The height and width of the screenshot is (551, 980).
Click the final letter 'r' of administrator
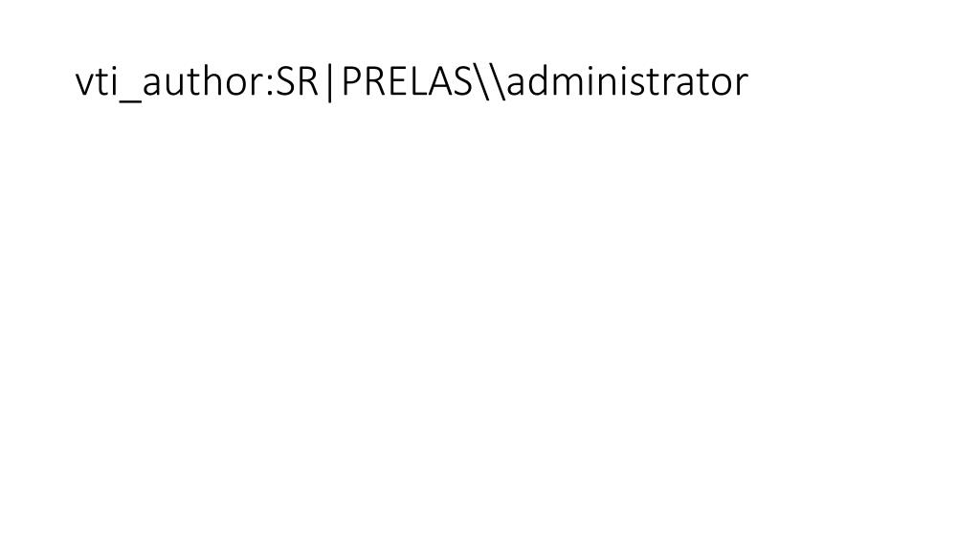click(742, 86)
